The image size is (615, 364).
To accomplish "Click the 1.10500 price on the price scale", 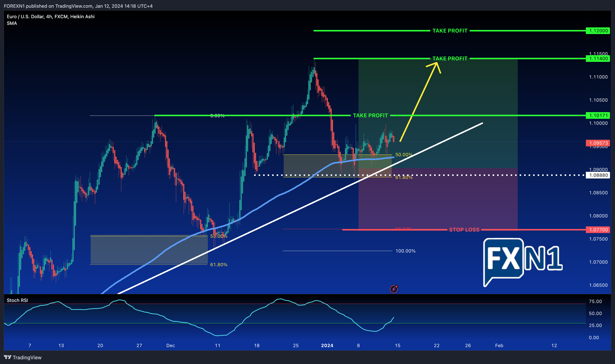I will pyautogui.click(x=598, y=100).
